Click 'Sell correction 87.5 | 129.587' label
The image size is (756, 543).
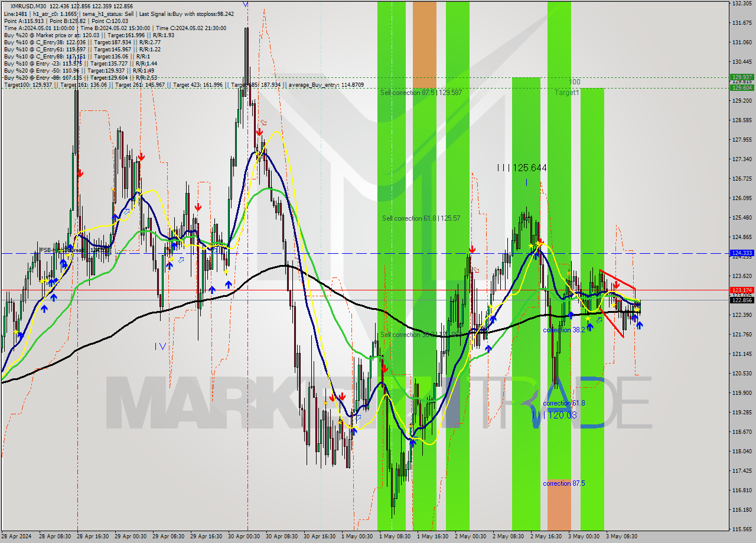(422, 93)
